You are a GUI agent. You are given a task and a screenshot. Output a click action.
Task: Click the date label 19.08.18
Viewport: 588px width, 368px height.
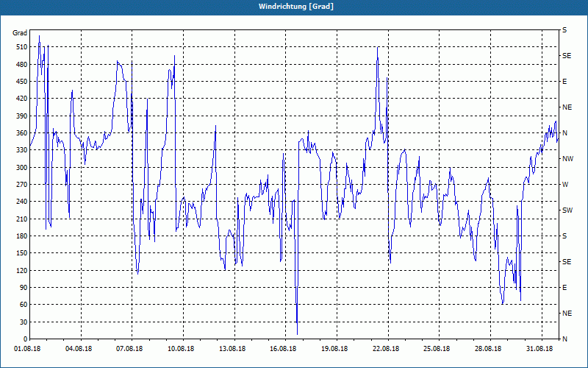tap(334, 349)
